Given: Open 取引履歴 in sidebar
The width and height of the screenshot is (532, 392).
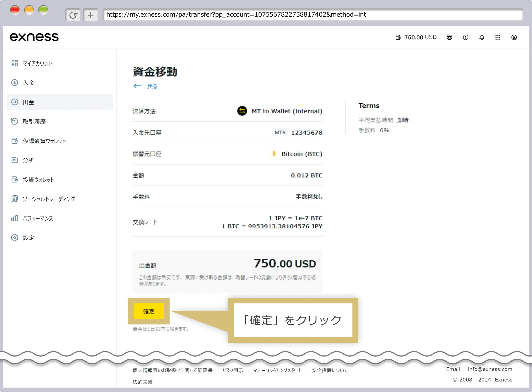Looking at the screenshot, I should coord(60,121).
